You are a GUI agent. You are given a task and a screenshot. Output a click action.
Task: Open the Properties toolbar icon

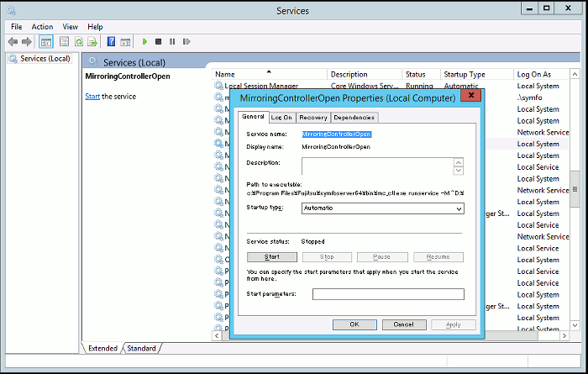pos(65,42)
